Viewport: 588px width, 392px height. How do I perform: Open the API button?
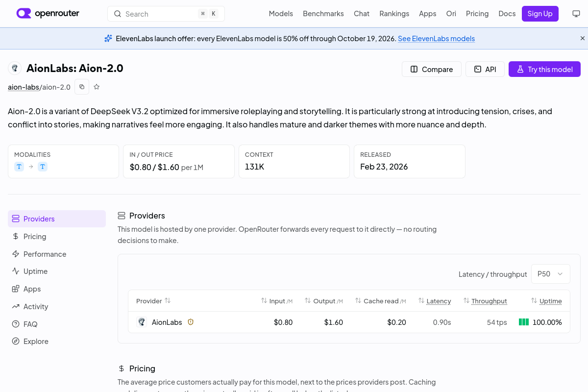coord(485,69)
